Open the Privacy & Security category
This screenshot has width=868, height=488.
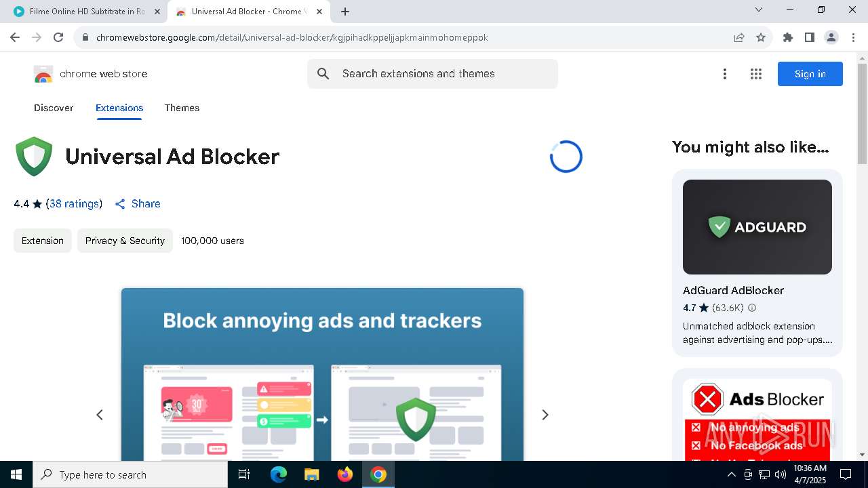pos(125,241)
